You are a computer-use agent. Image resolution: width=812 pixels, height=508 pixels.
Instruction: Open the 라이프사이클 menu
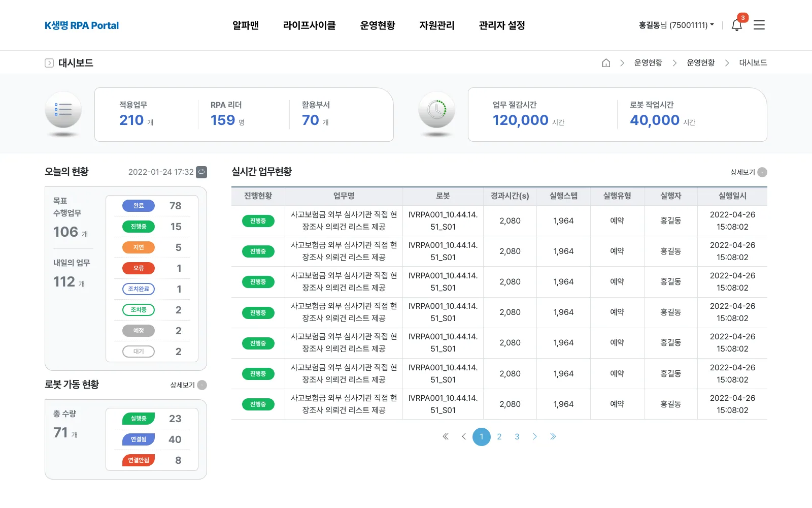pyautogui.click(x=310, y=25)
